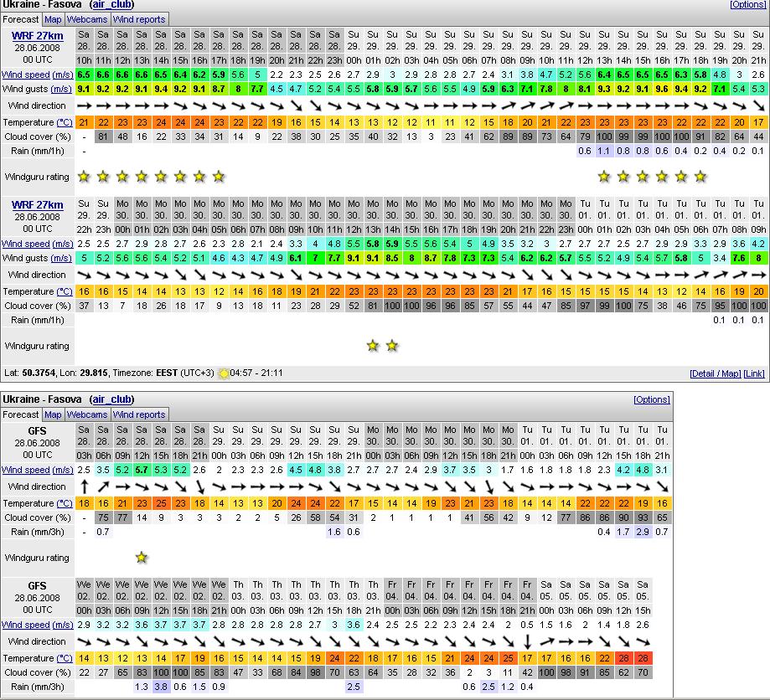This screenshot has width=770, height=700.
Task: Switch to the Map tab in the upper panel
Action: [x=53, y=18]
